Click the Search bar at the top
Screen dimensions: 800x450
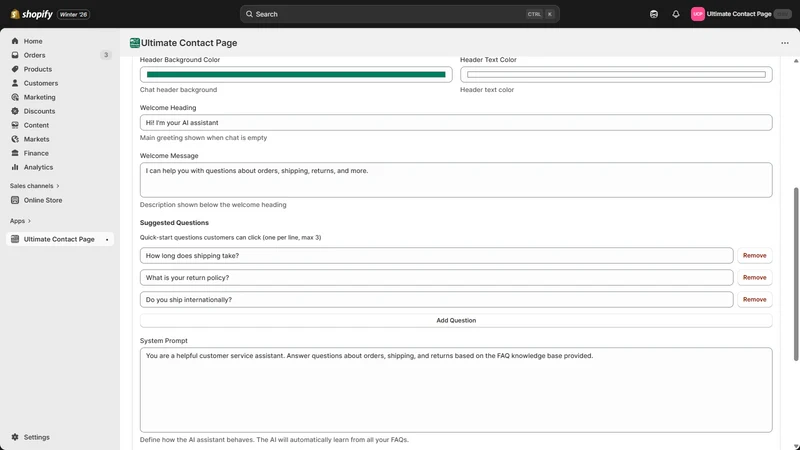(x=399, y=14)
